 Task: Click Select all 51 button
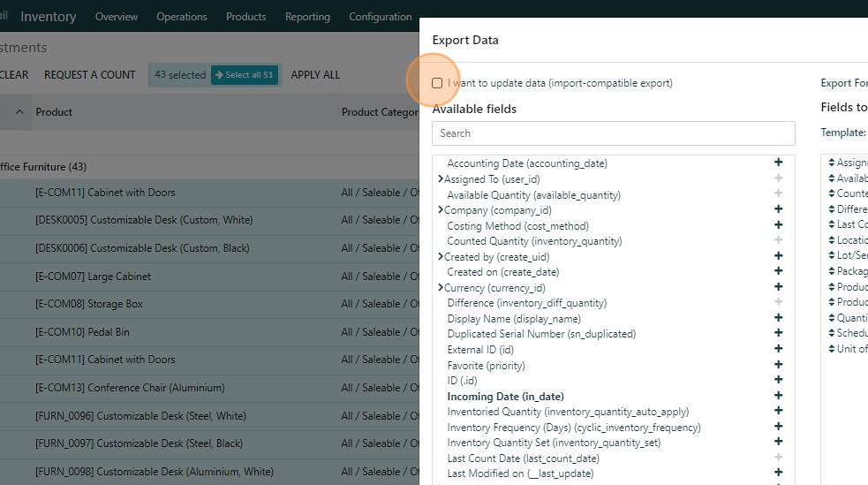245,75
